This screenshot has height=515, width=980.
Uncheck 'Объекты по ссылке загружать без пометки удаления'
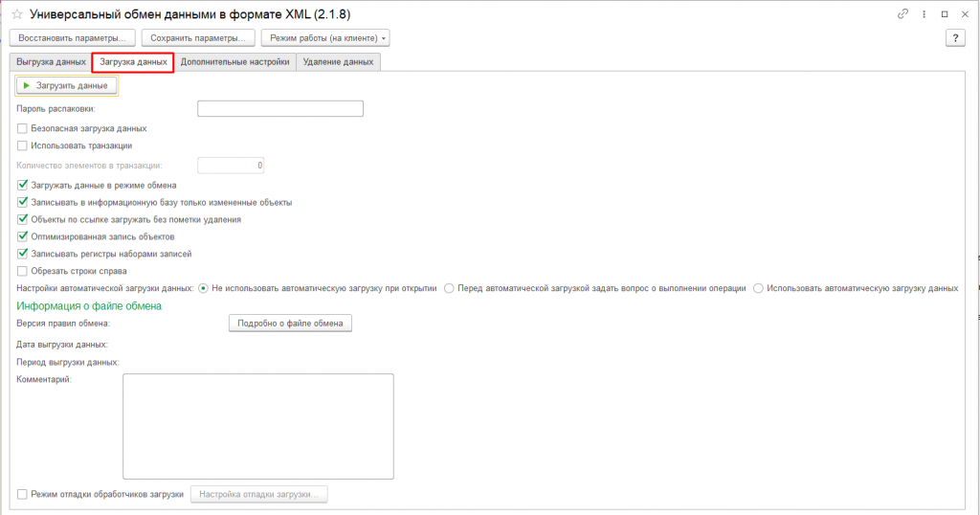tap(23, 219)
